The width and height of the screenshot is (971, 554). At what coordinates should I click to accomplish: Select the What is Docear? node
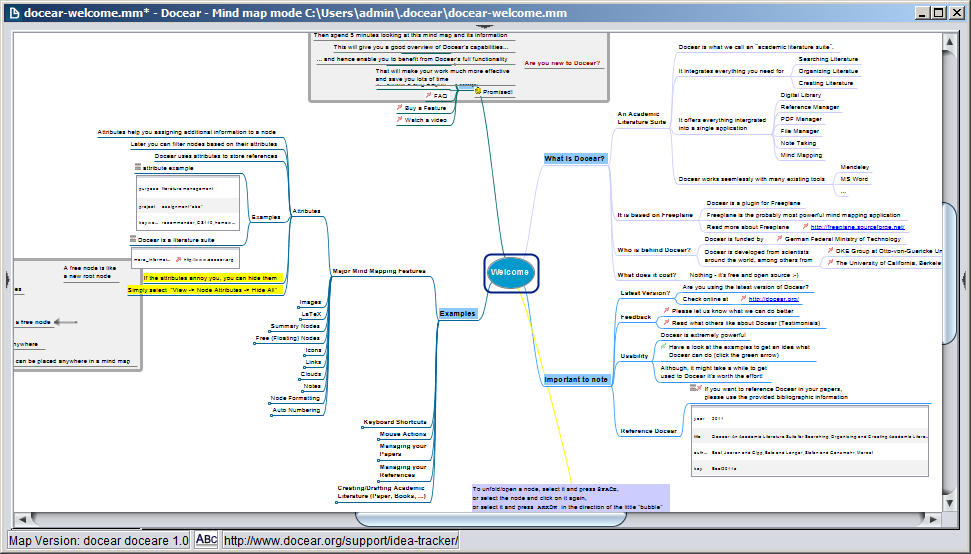pyautogui.click(x=574, y=158)
